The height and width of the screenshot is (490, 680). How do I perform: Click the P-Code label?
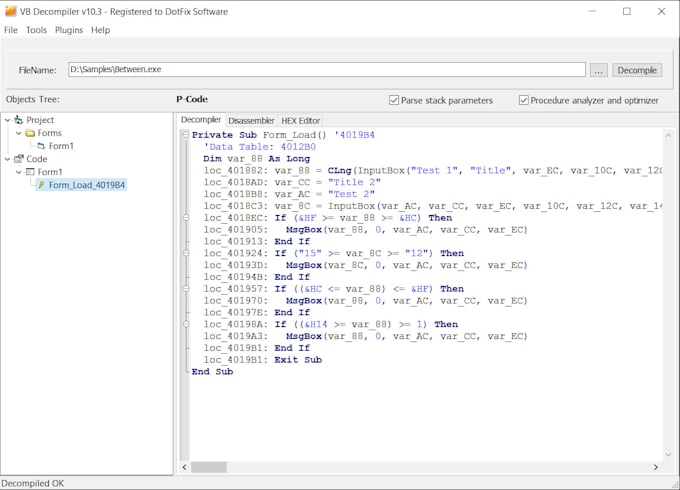tap(192, 99)
